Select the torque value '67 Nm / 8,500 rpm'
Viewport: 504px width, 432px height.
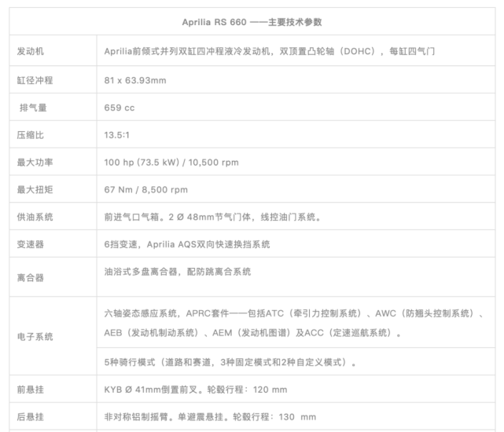(145, 189)
